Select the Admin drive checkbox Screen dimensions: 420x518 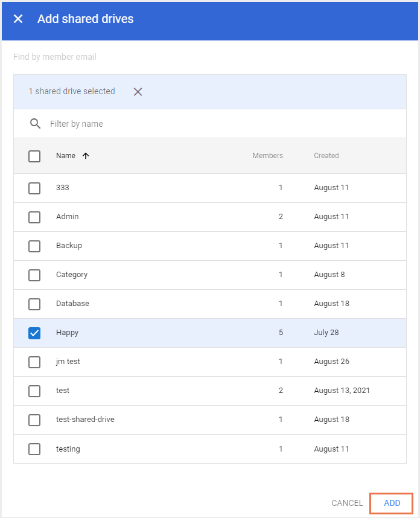[34, 217]
